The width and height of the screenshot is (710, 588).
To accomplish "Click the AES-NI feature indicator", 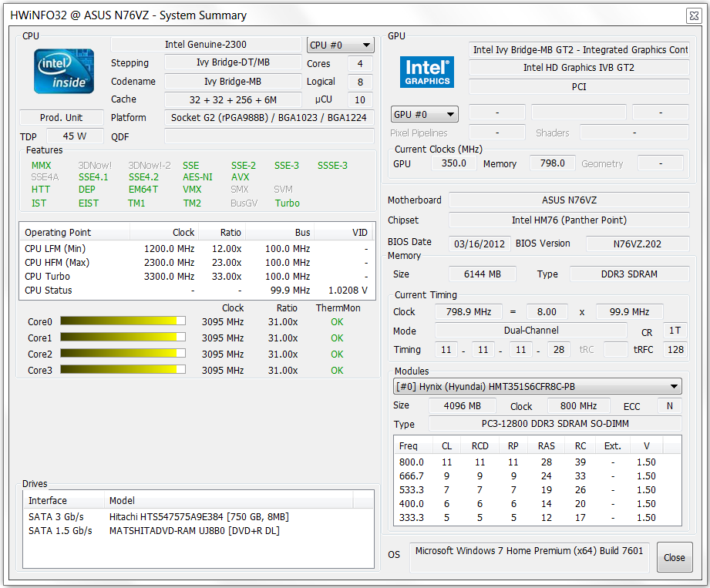I will click(x=198, y=177).
